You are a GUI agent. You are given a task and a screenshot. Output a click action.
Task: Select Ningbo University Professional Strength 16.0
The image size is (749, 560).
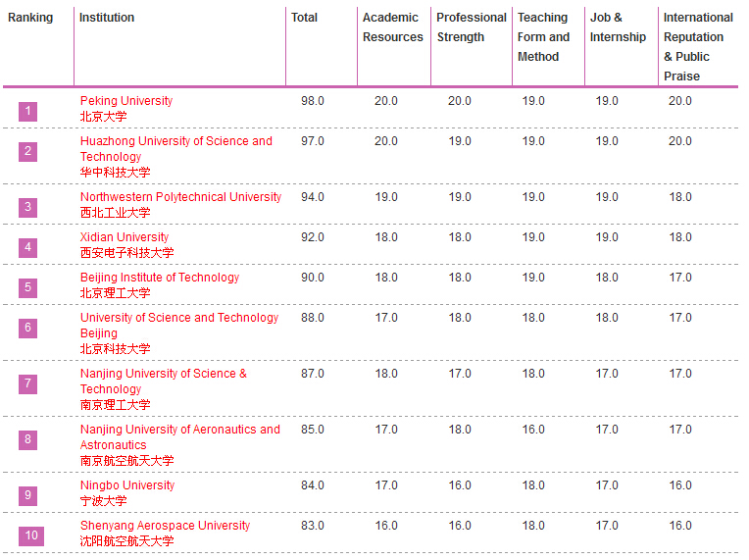point(460,485)
